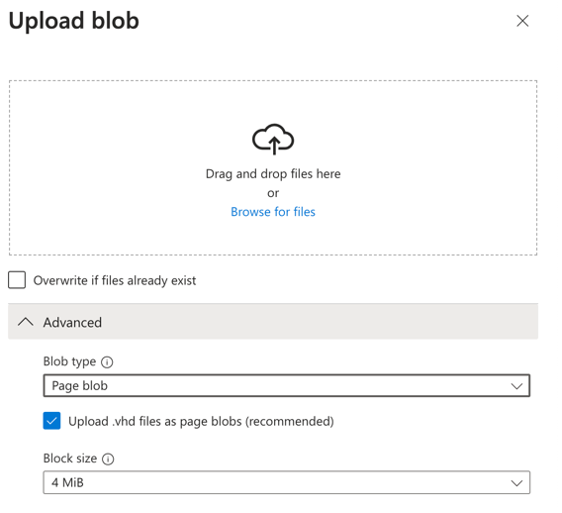Click the 'Overwrite if files already exist' label
Screen dimensions: 562x513
coord(115,280)
